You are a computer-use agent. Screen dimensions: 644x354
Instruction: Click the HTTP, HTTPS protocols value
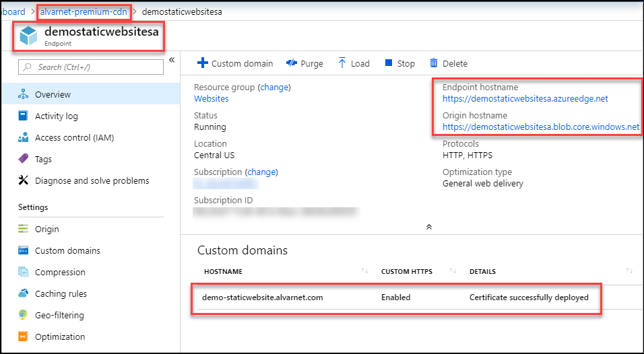468,155
